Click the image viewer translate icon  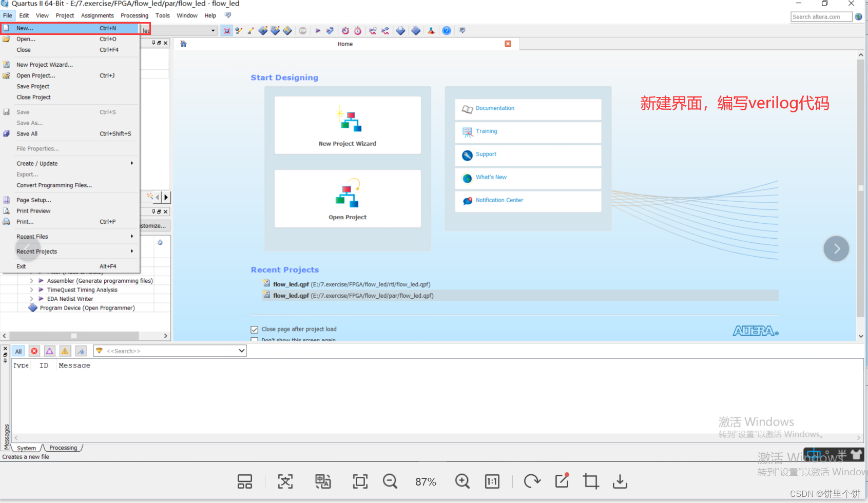(x=323, y=481)
